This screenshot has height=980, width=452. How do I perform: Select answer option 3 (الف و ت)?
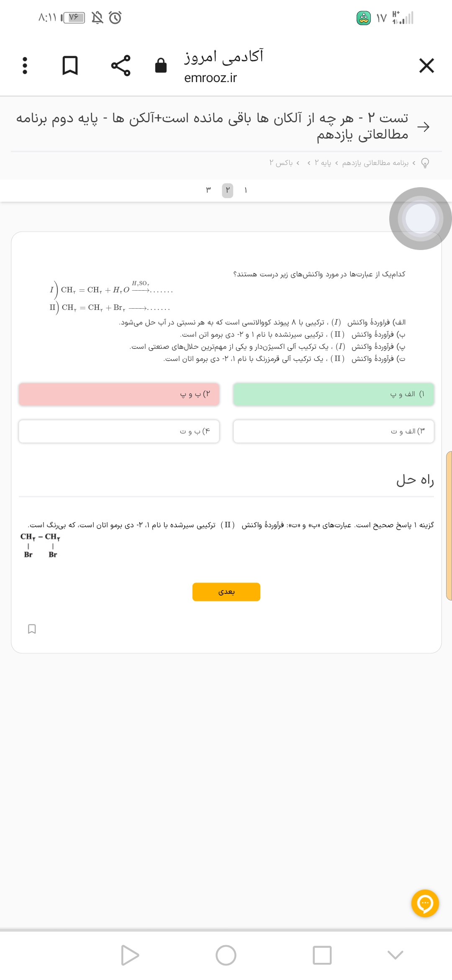click(334, 431)
